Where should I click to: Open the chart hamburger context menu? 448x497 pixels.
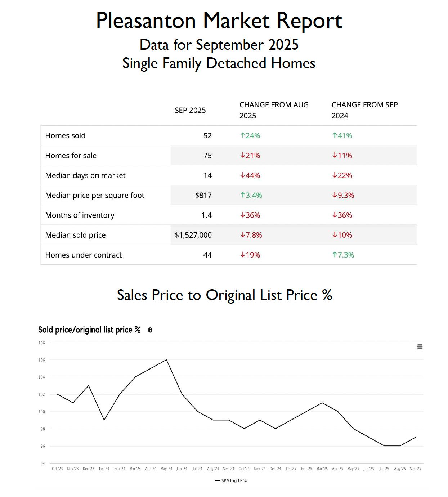[420, 347]
